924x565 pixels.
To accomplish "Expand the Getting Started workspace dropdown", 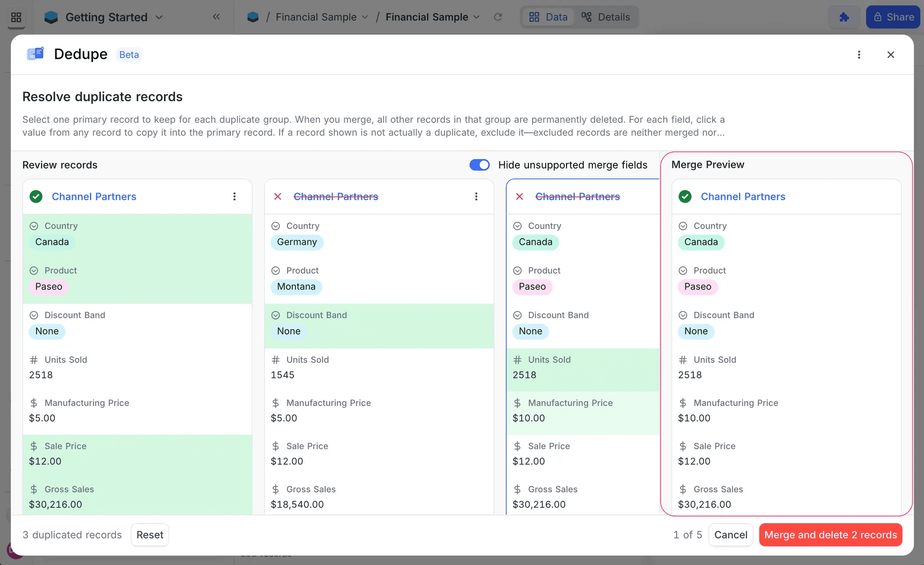I will (x=159, y=17).
